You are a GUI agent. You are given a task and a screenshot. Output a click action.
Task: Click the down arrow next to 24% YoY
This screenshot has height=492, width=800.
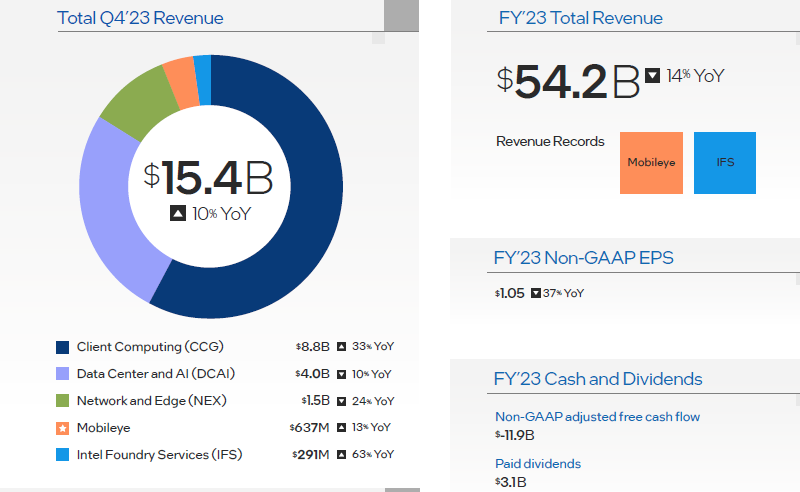pos(341,401)
